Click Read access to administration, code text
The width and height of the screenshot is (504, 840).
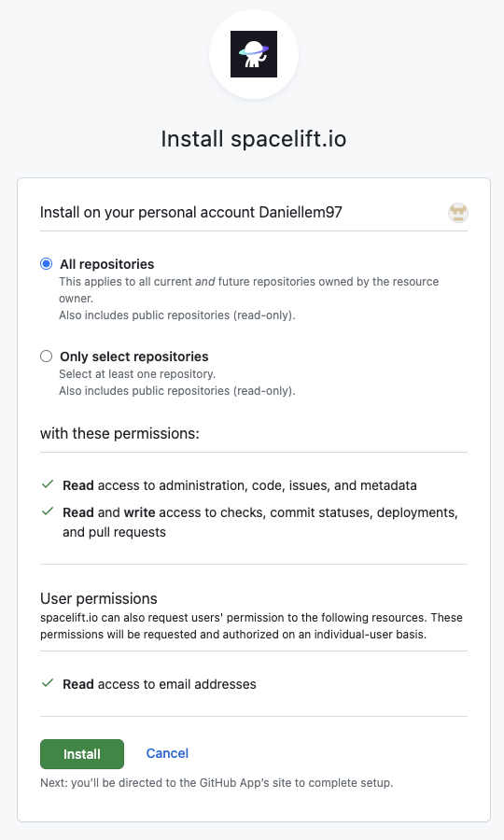coord(240,485)
